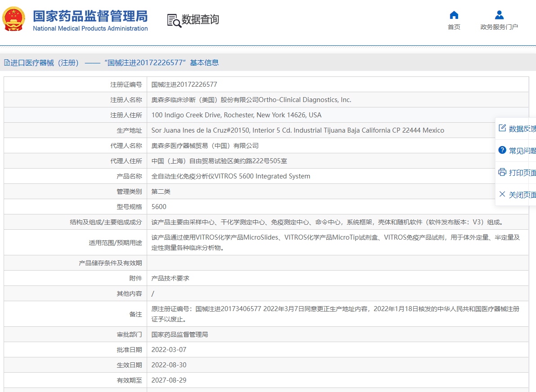Click 国家药品监督管理局 approval department value
The image size is (536, 392).
coord(180,334)
